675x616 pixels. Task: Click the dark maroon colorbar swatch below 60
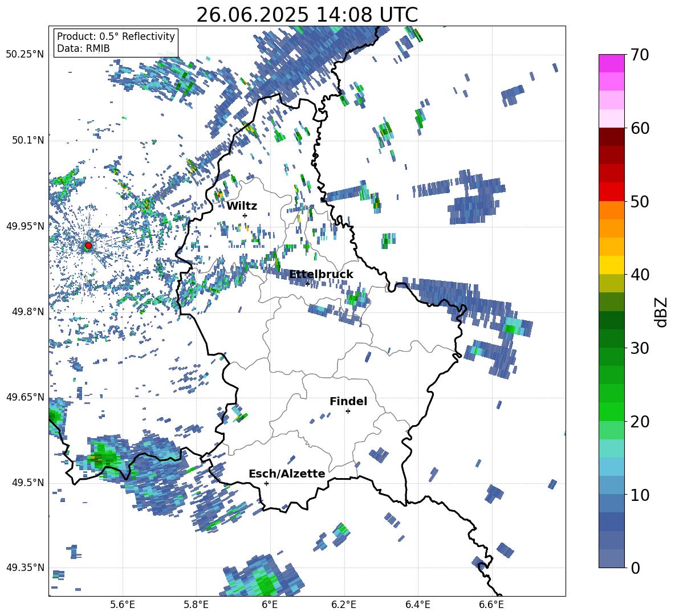(x=611, y=137)
